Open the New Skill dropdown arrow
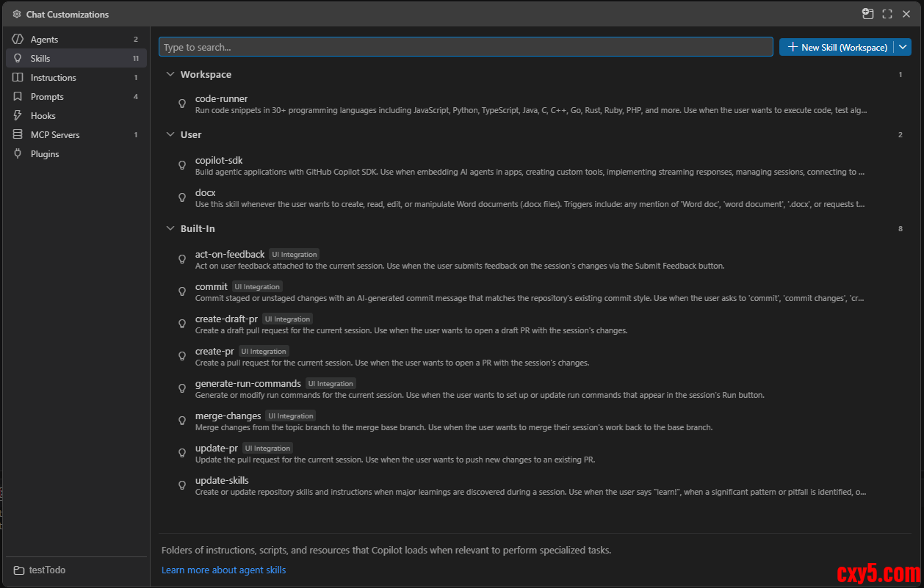Viewport: 924px width, 588px height. point(903,47)
